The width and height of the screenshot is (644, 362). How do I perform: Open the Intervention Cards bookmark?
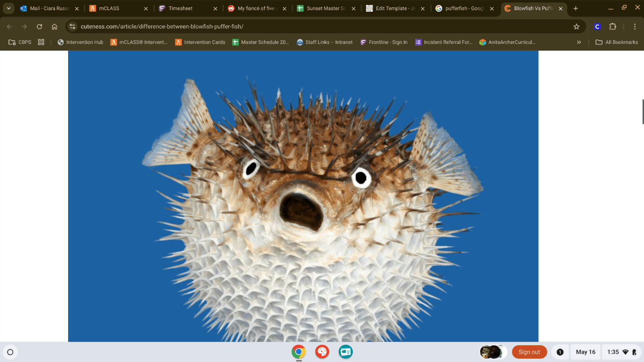(x=200, y=42)
